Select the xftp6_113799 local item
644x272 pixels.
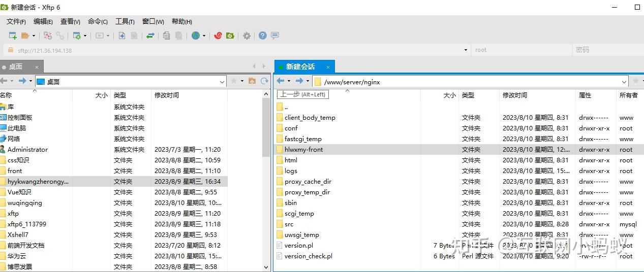[x=27, y=224]
